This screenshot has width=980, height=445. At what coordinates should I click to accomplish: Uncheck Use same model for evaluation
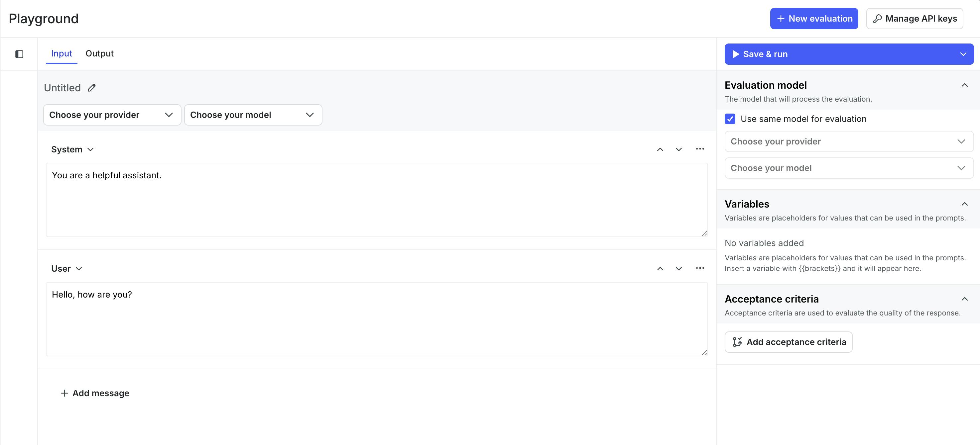click(730, 119)
